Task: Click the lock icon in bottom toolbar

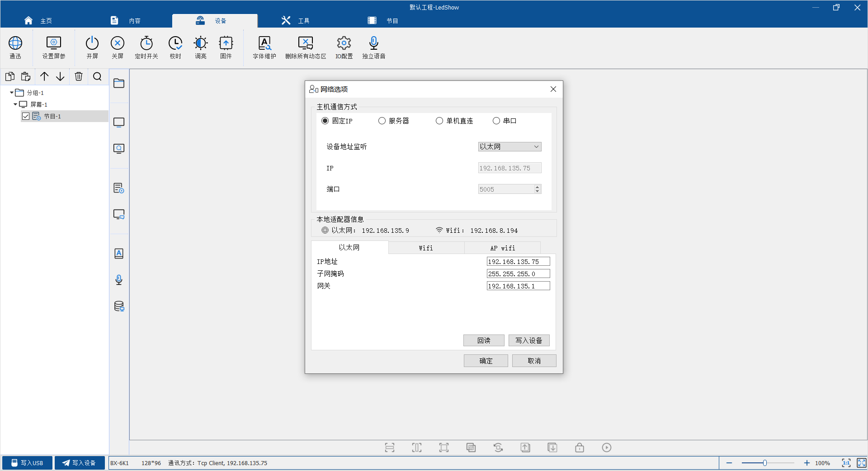Action: 580,447
